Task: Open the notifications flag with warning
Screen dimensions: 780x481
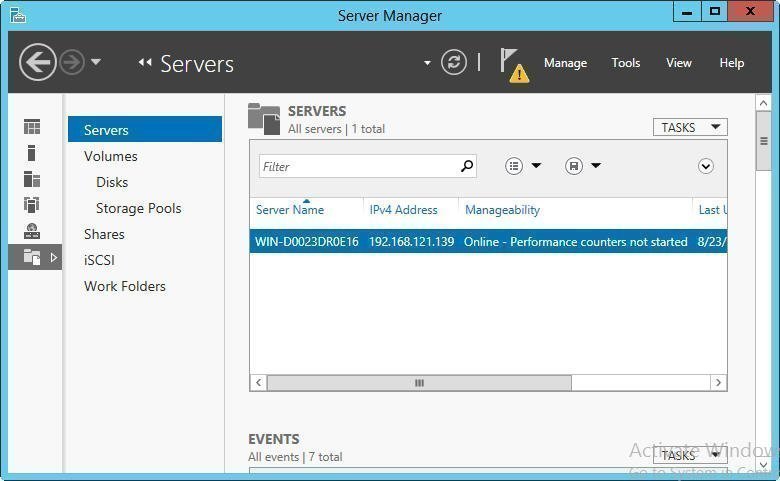Action: pyautogui.click(x=512, y=64)
